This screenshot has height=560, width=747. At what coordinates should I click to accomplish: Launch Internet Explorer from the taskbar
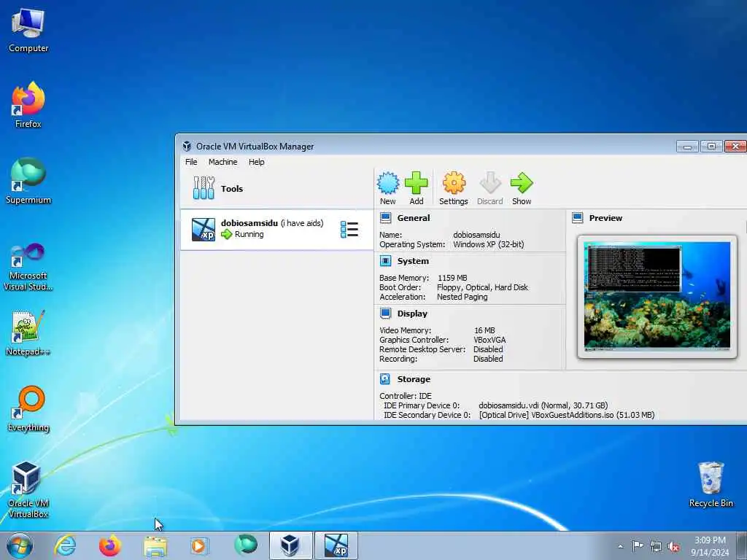point(65,545)
